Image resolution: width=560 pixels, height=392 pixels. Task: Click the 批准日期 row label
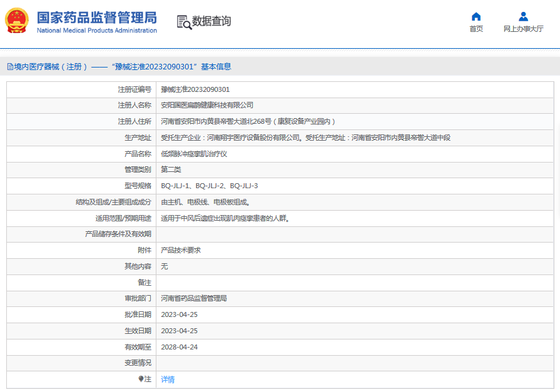pyautogui.click(x=138, y=314)
